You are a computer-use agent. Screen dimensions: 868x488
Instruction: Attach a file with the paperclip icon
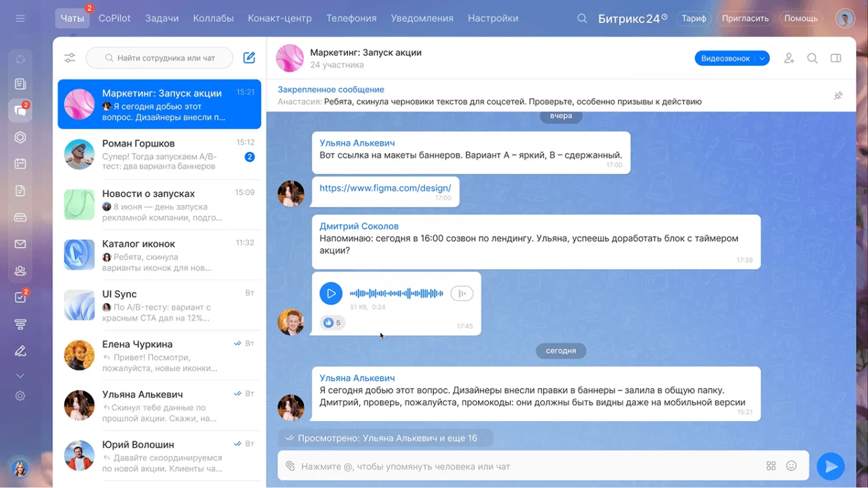tap(290, 466)
